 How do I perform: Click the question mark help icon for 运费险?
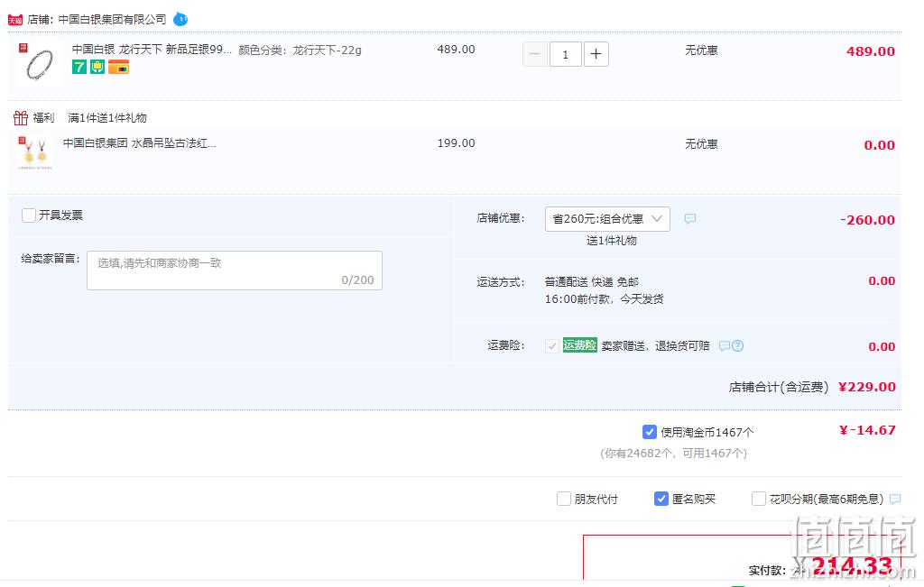[x=738, y=346]
